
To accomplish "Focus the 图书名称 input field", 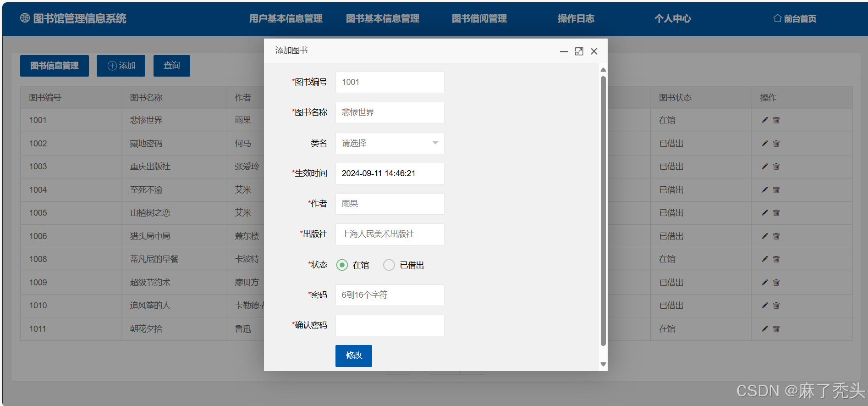I will pos(390,112).
